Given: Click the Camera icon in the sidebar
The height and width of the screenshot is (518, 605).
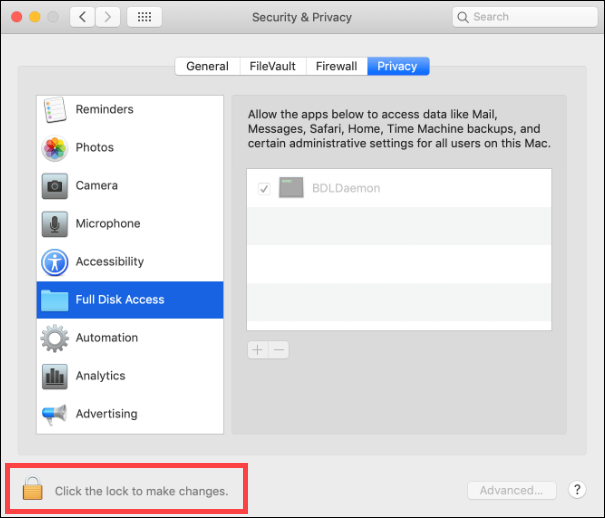Looking at the screenshot, I should 54,186.
